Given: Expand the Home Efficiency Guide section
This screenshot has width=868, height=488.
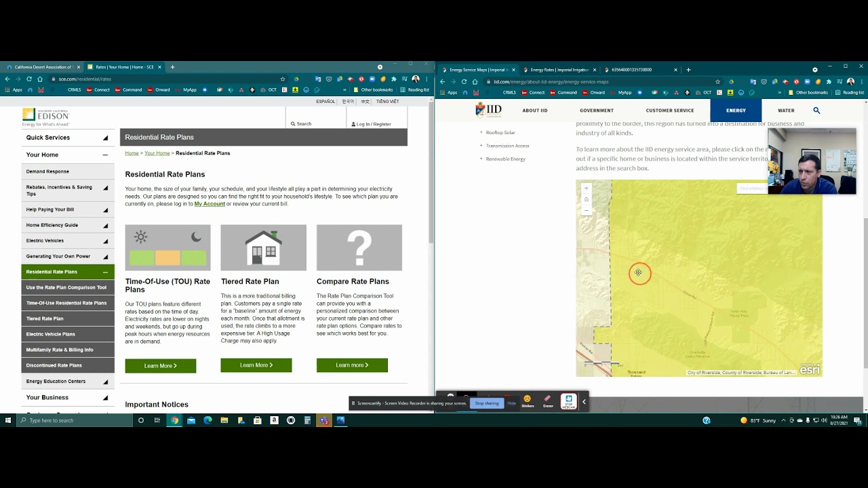Looking at the screenshot, I should click(x=105, y=226).
